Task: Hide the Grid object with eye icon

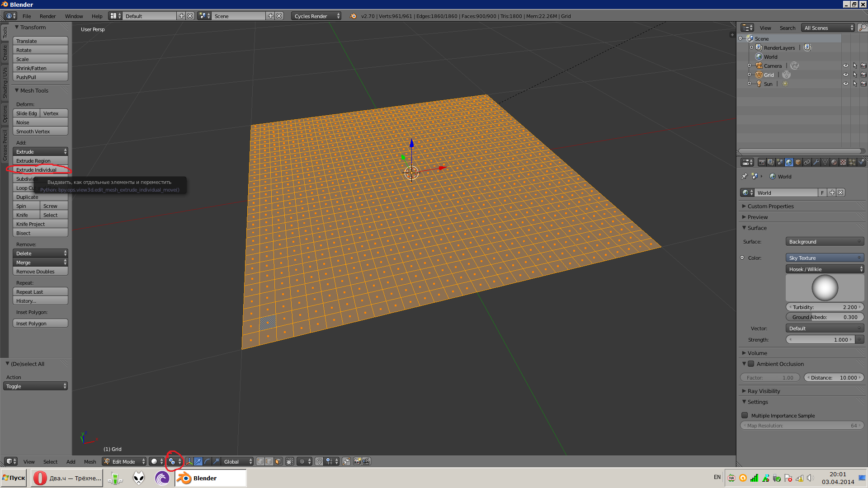Action: tap(845, 75)
